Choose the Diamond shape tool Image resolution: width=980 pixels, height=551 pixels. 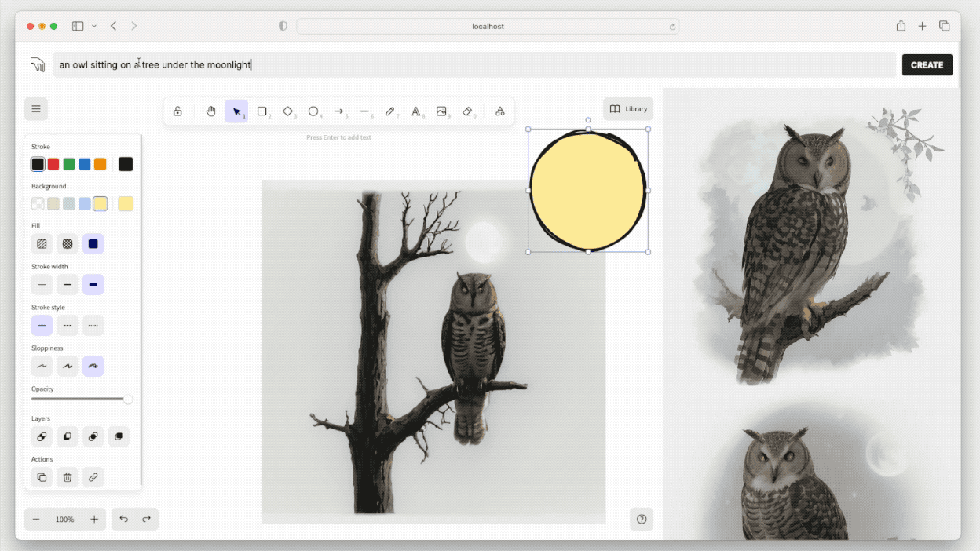[x=288, y=111]
